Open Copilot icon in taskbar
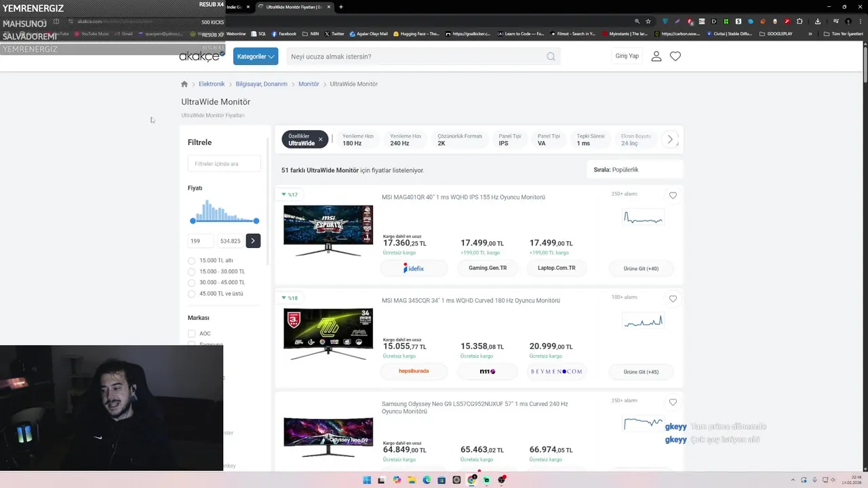The image size is (868, 488). [397, 480]
